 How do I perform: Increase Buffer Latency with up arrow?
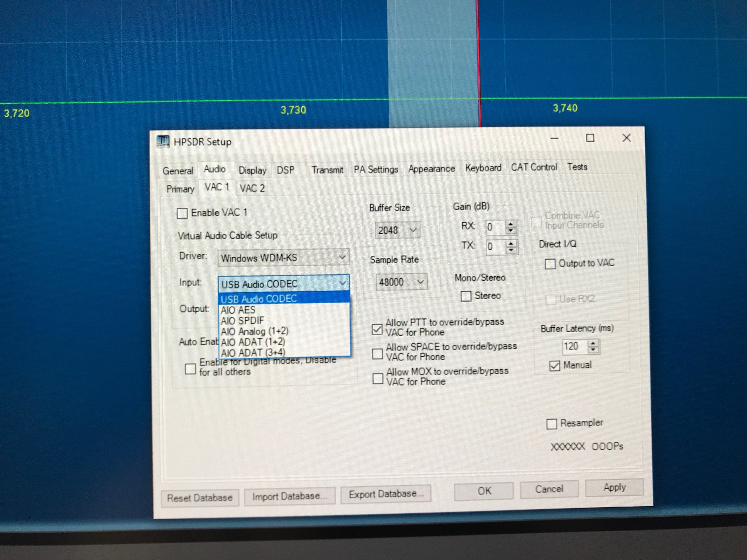[x=593, y=343]
